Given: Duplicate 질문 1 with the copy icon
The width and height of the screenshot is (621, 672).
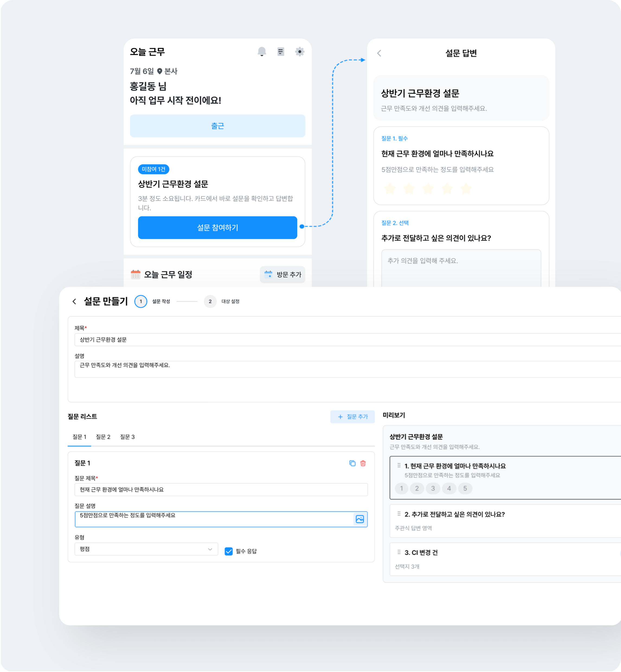Looking at the screenshot, I should (x=352, y=463).
